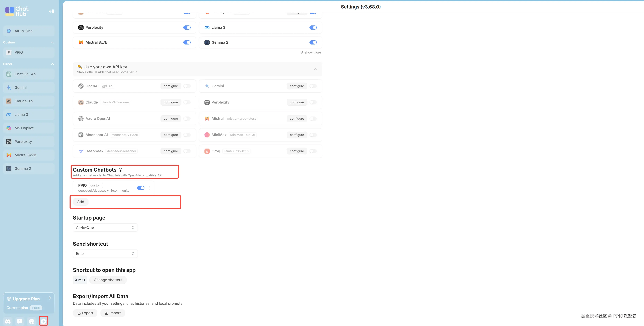Click the Add custom chatbot button

tap(80, 202)
